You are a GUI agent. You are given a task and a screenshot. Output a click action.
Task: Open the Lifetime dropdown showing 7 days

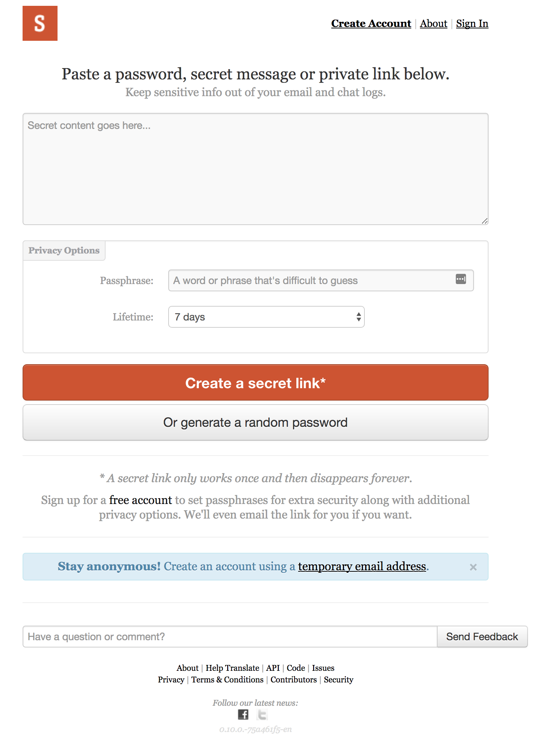pyautogui.click(x=266, y=317)
